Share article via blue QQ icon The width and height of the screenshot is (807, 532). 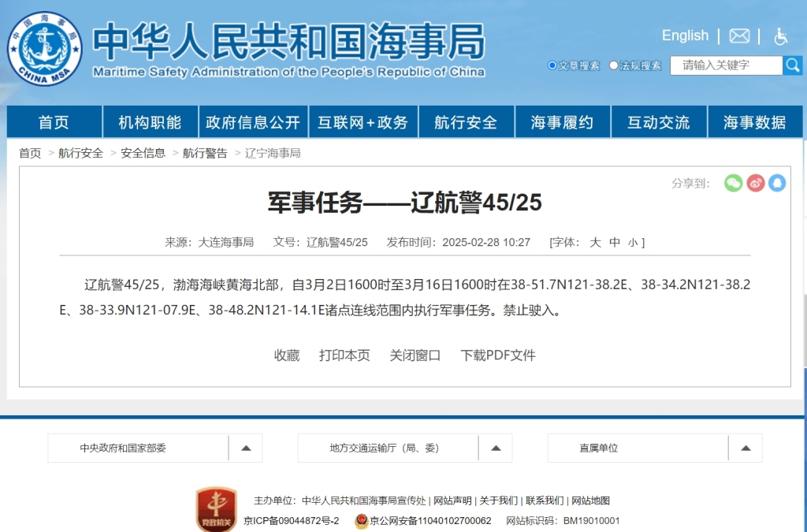(x=777, y=183)
